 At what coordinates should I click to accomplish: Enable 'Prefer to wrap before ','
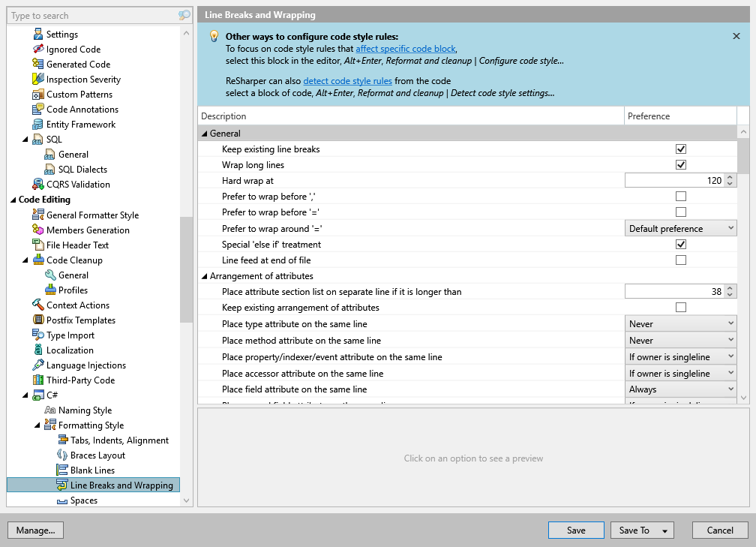(x=680, y=197)
